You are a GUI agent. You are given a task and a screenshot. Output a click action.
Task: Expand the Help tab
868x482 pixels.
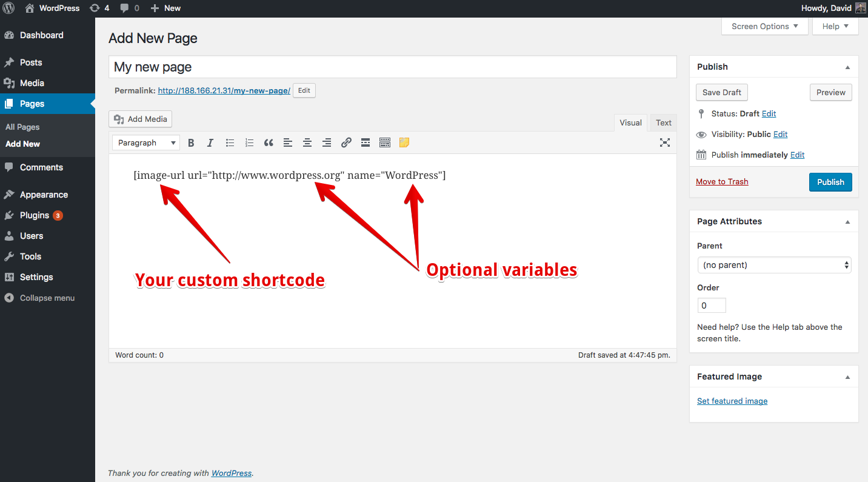click(x=836, y=26)
